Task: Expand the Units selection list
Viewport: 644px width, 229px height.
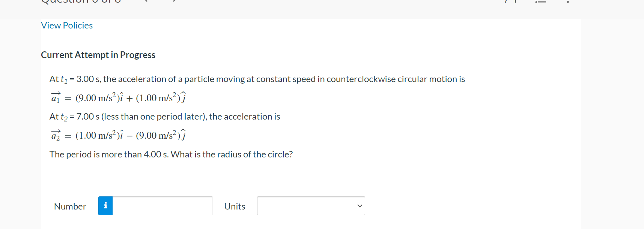Action: (311, 205)
